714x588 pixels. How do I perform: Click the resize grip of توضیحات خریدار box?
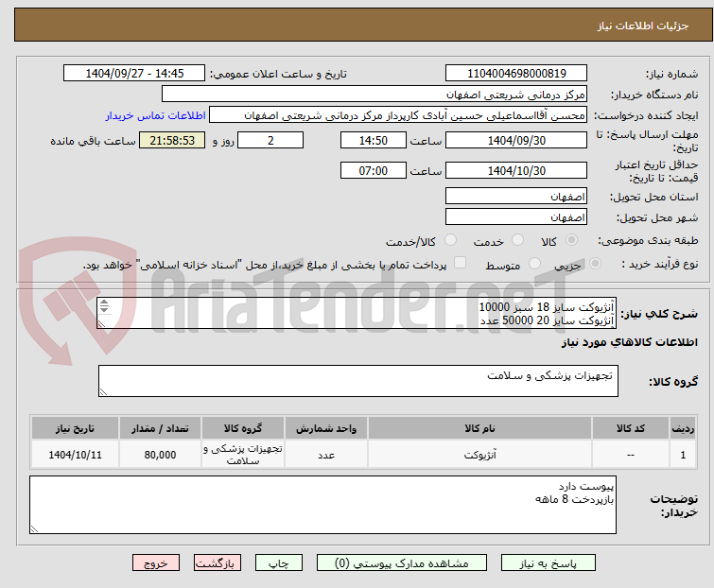35,528
